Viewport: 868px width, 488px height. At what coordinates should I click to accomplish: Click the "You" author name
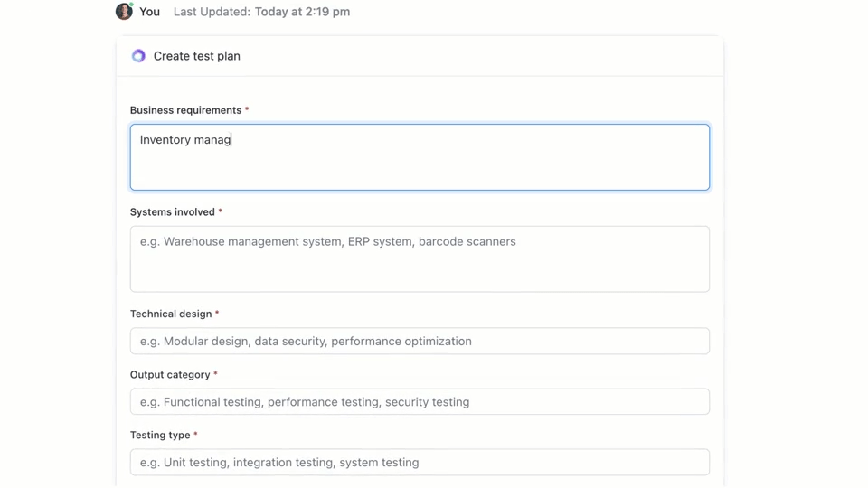150,12
